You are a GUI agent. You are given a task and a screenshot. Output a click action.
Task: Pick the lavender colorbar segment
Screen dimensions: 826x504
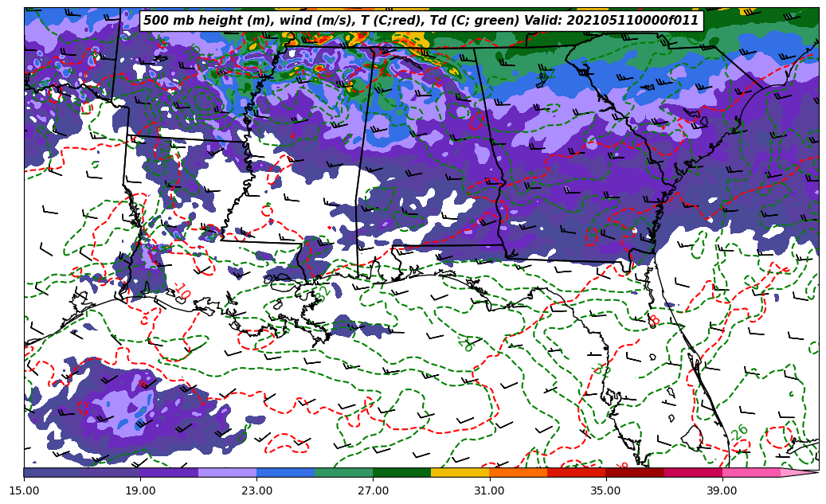click(x=227, y=472)
